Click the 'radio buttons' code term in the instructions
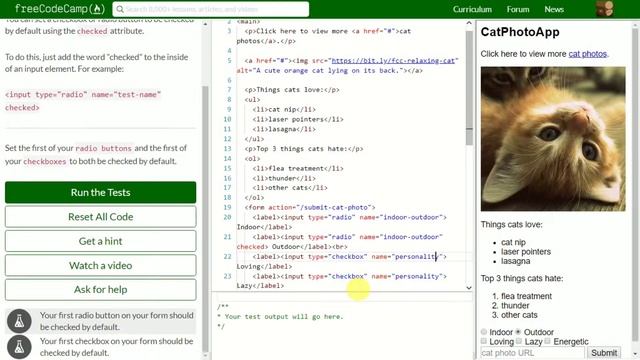 (104, 148)
